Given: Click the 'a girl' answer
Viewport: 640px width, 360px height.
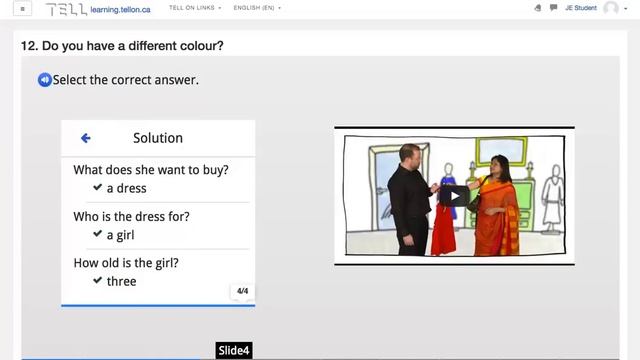Looking at the screenshot, I should [x=120, y=235].
